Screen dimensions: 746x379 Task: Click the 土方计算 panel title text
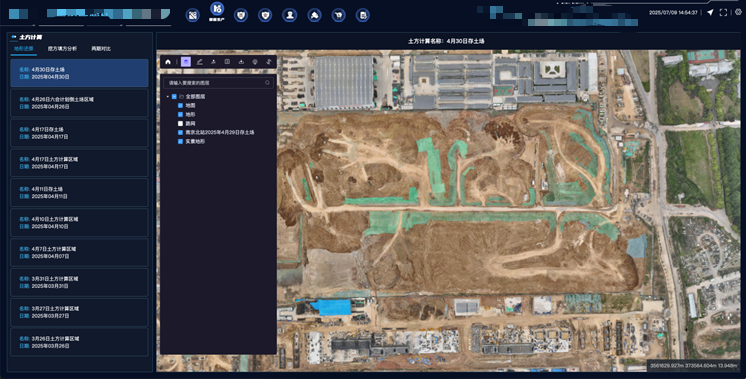pyautogui.click(x=30, y=37)
